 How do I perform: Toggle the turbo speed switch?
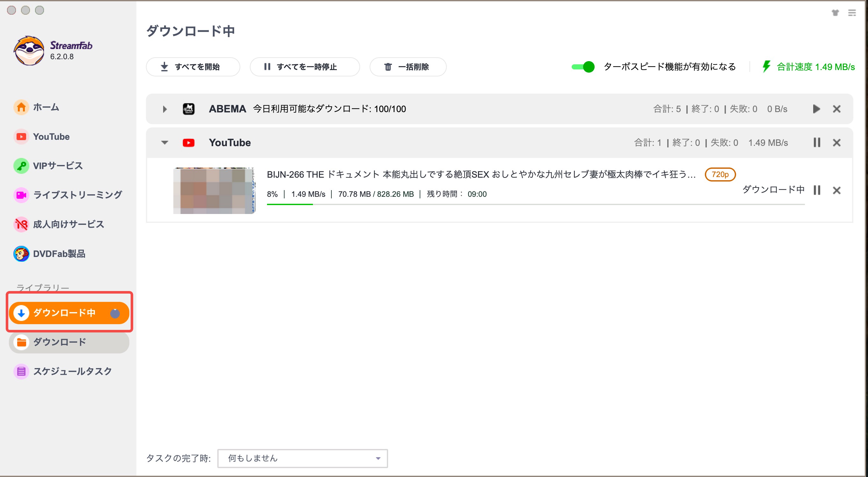[x=583, y=67]
